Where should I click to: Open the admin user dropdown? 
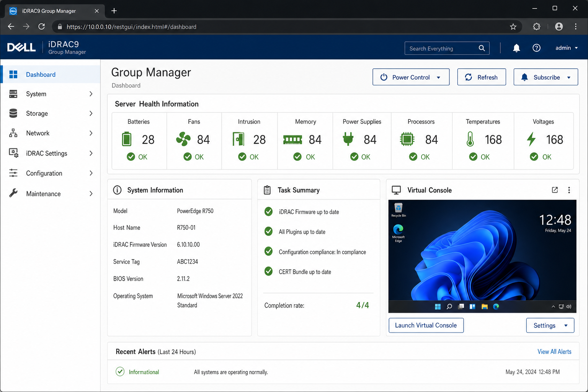coord(567,48)
